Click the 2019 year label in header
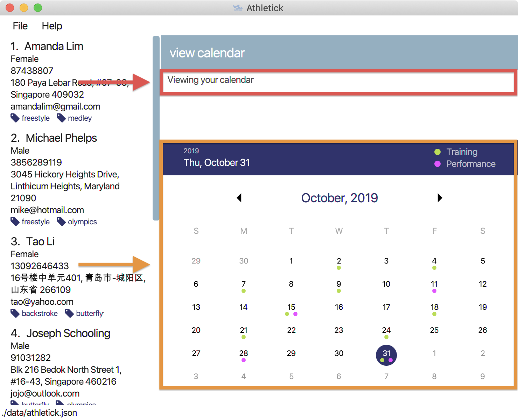The width and height of the screenshot is (518, 420). [x=191, y=151]
